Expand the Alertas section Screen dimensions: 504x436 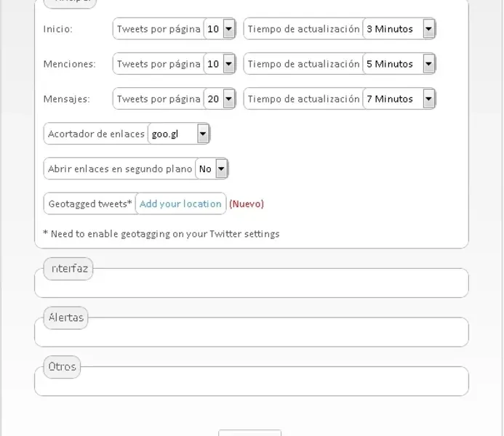click(66, 318)
